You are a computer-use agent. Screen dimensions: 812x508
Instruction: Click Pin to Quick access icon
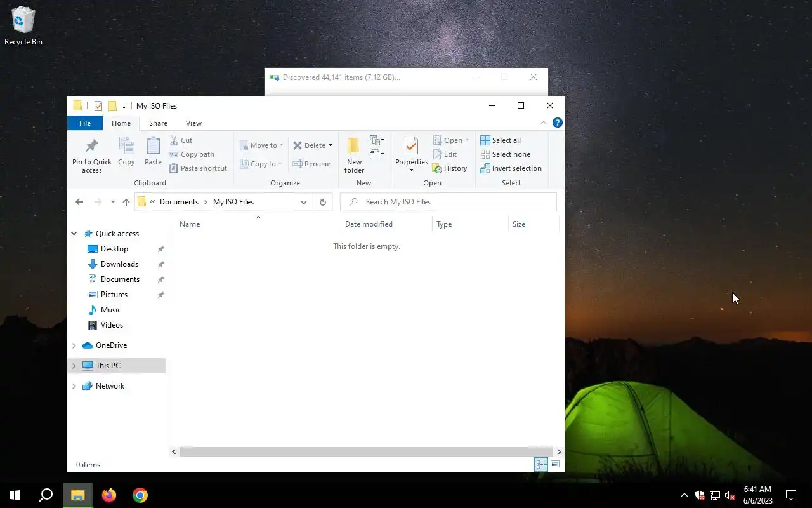(91, 146)
